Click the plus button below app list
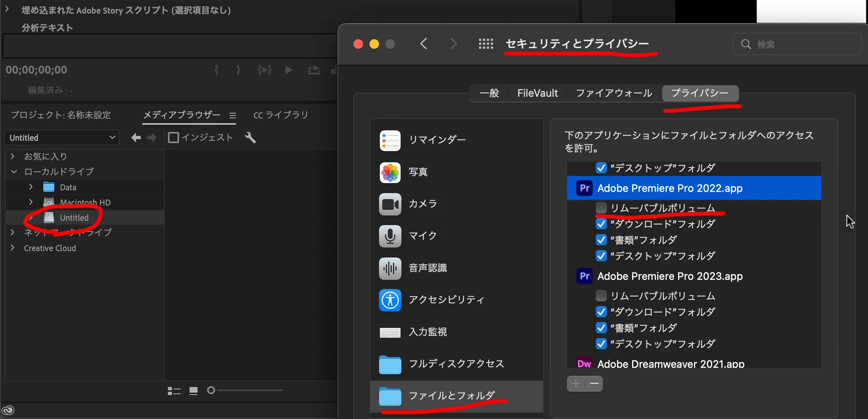This screenshot has width=868, height=419. click(576, 383)
